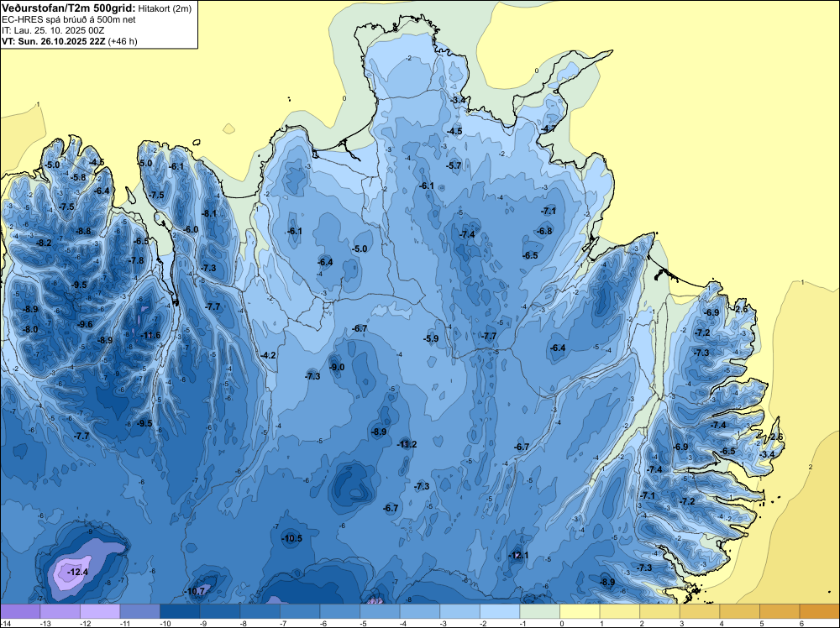Click the -4.2 temperature value

pyautogui.click(x=268, y=355)
